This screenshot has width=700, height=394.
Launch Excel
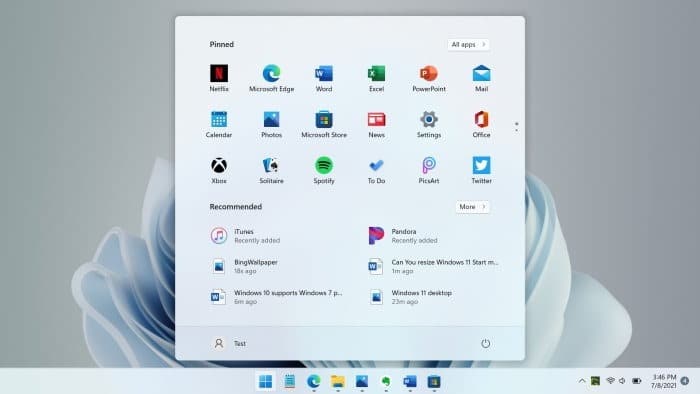[376, 78]
